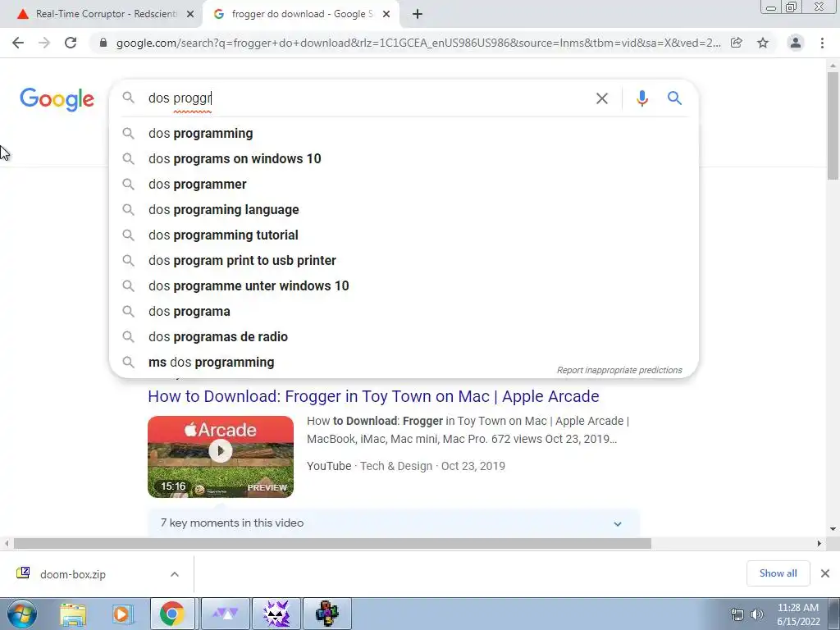Click the padlock site info icon
The image size is (840, 630).
coord(103,43)
